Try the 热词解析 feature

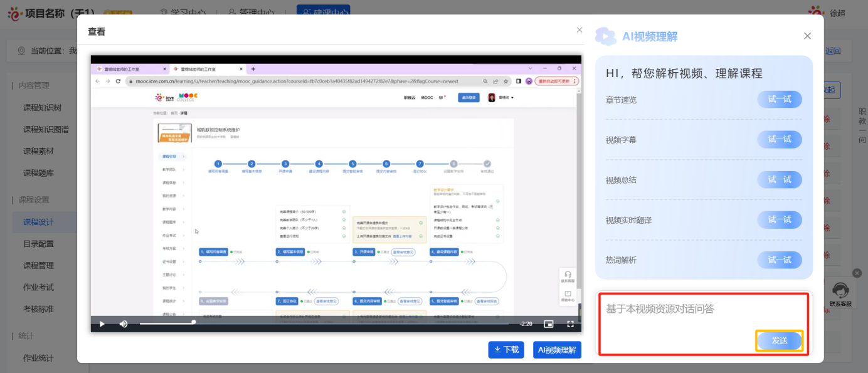pos(780,260)
